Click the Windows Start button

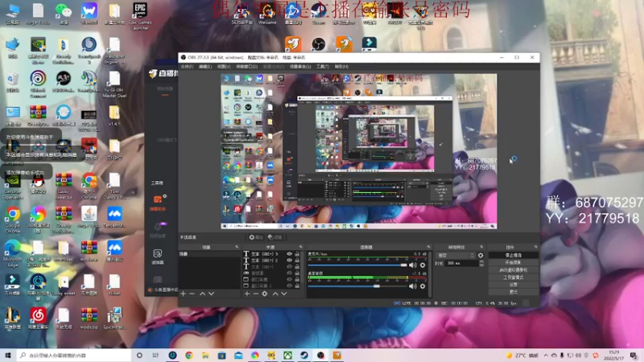(7, 355)
